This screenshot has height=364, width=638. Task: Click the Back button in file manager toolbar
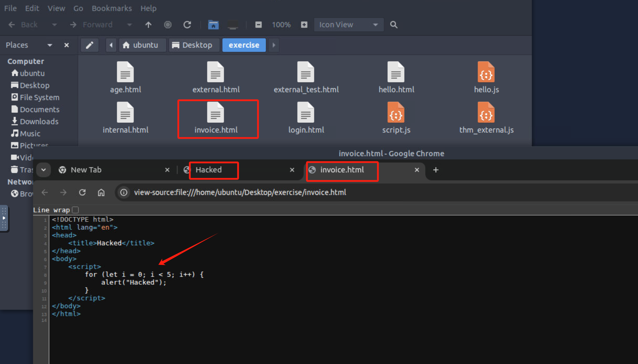pyautogui.click(x=23, y=25)
